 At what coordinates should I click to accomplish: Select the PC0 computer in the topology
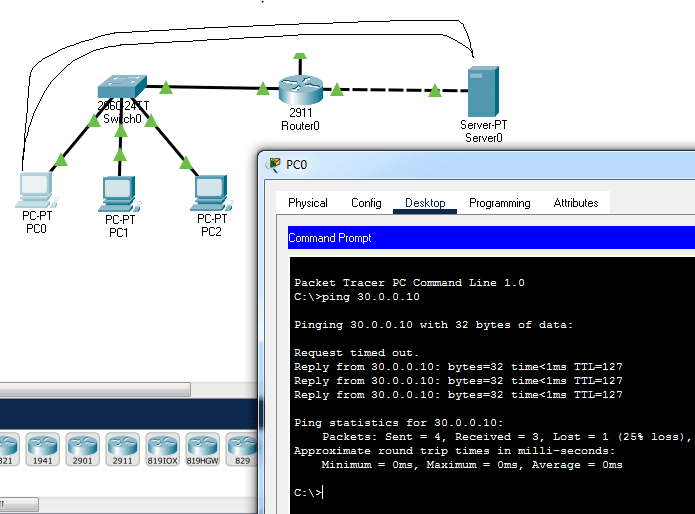36,190
